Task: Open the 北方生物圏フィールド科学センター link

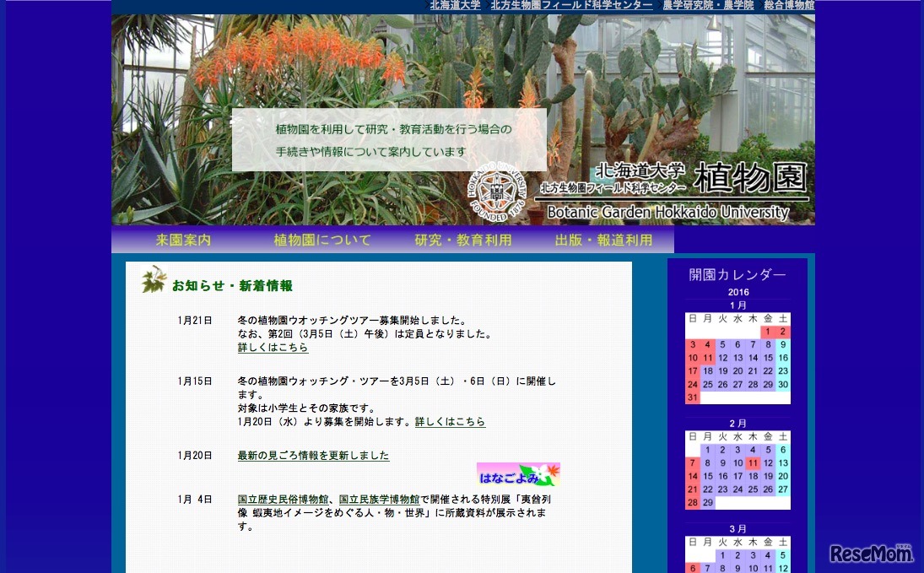Action: 570,5
